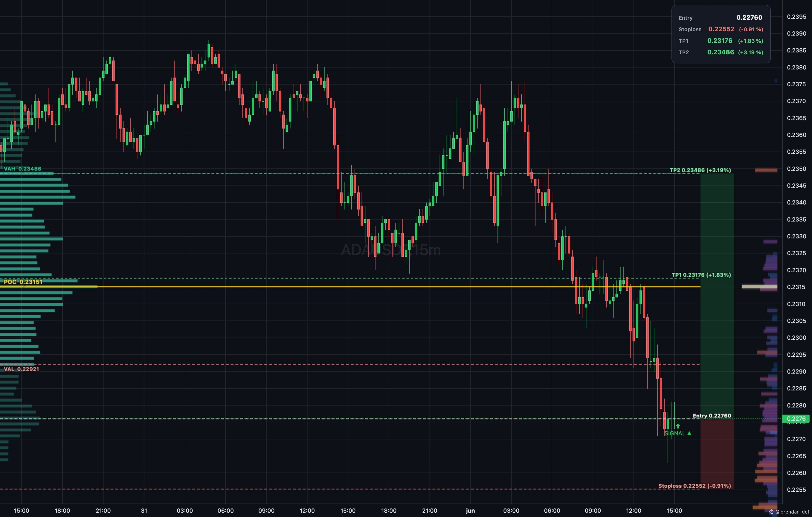Screen dimensions: 812x517
Task: Click the green take-profit zone rectangle
Action: (x=717, y=296)
